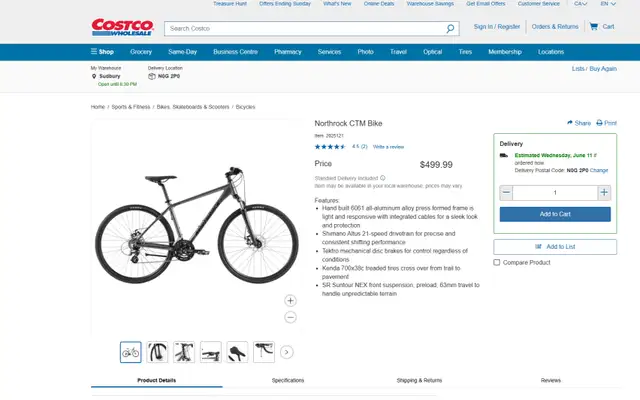Screen dimensions: 640x400
Task: Open the Reviews tab
Action: (551, 380)
